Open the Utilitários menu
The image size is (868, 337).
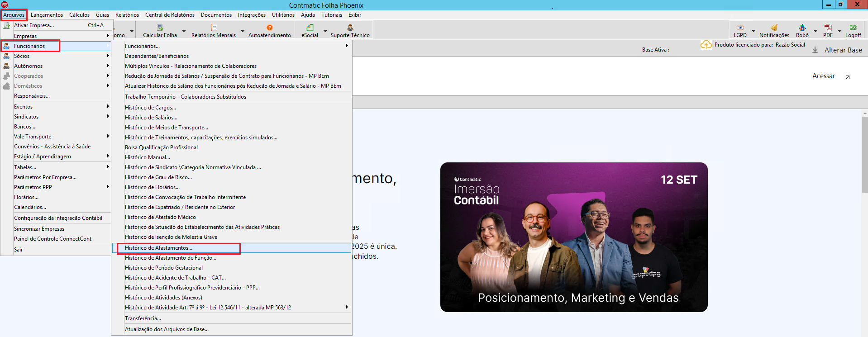pos(283,15)
